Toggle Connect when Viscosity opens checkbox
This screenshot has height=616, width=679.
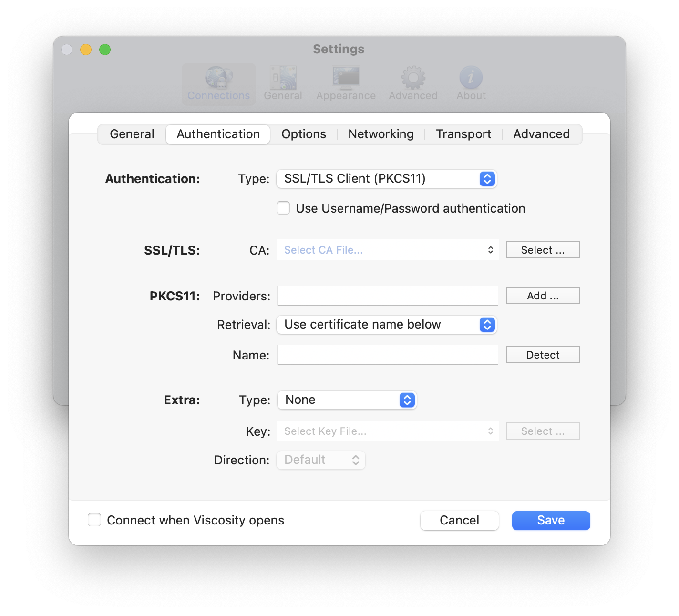tap(94, 520)
